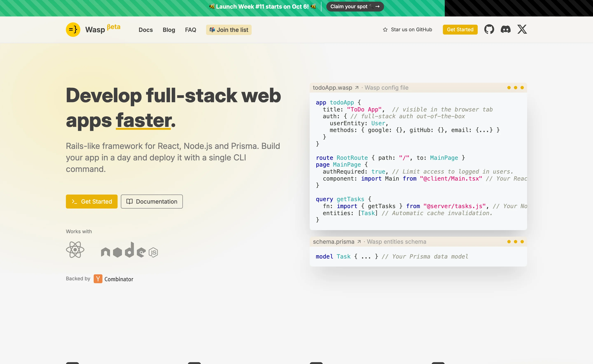This screenshot has height=364, width=593.
Task: Click 'Wasp config file' label
Action: point(386,88)
